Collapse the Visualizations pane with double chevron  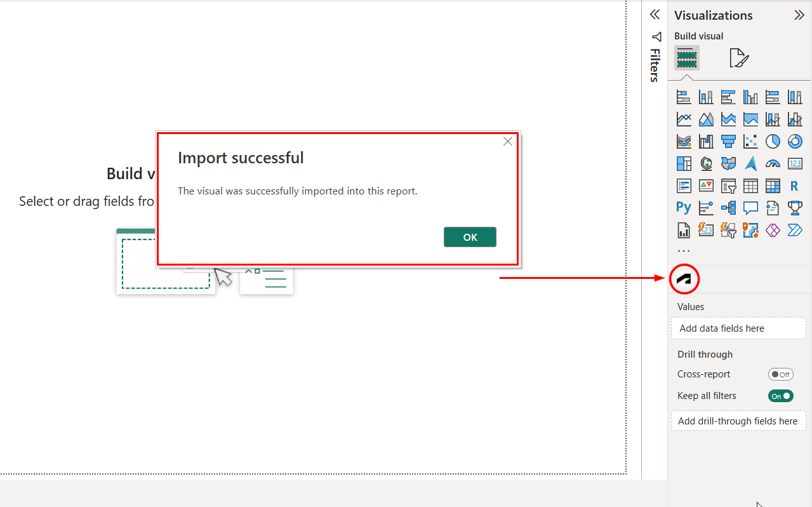[x=799, y=15]
